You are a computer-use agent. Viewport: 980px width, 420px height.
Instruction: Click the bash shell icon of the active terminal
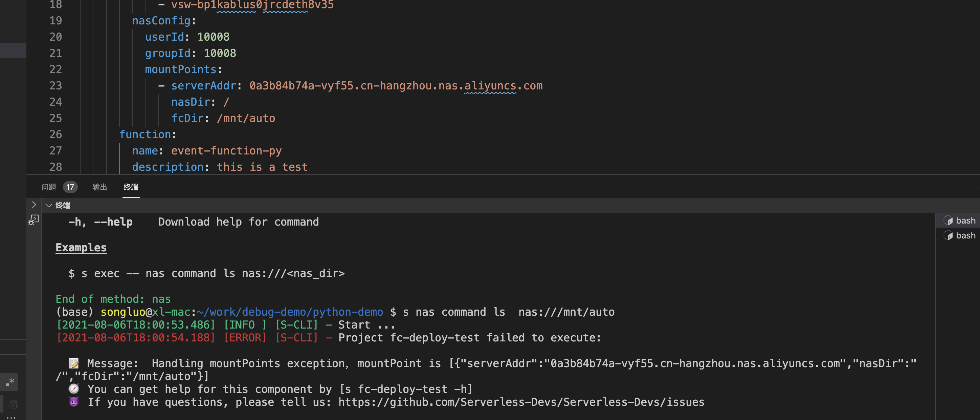click(x=948, y=220)
